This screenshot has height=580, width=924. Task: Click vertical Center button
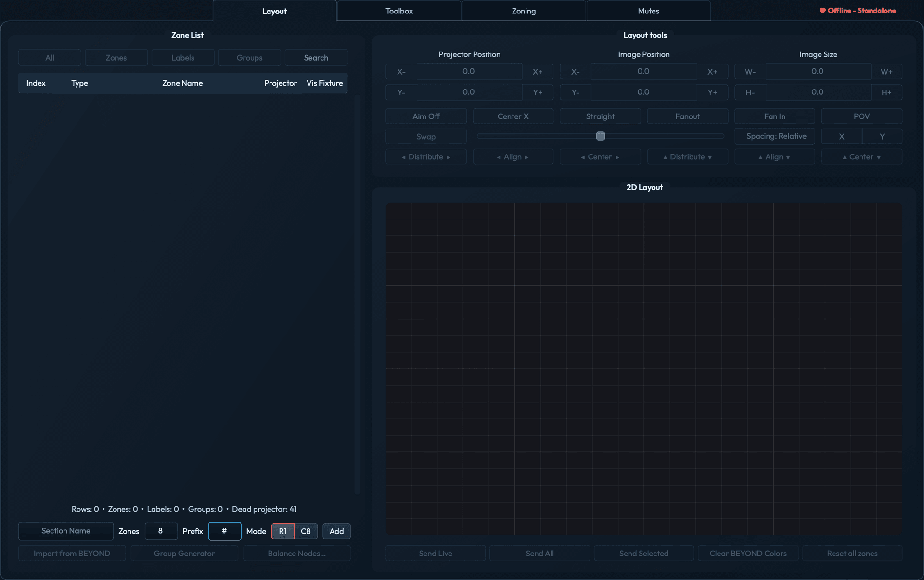point(861,157)
